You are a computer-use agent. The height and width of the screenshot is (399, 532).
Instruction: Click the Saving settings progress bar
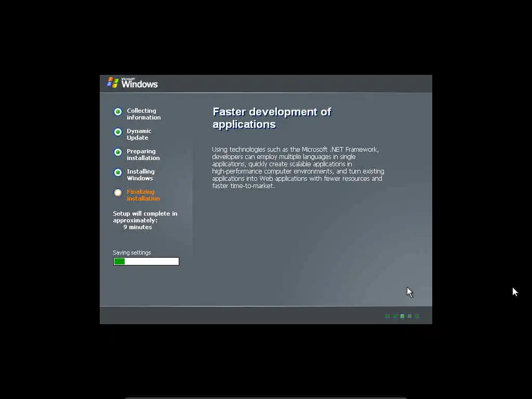146,261
